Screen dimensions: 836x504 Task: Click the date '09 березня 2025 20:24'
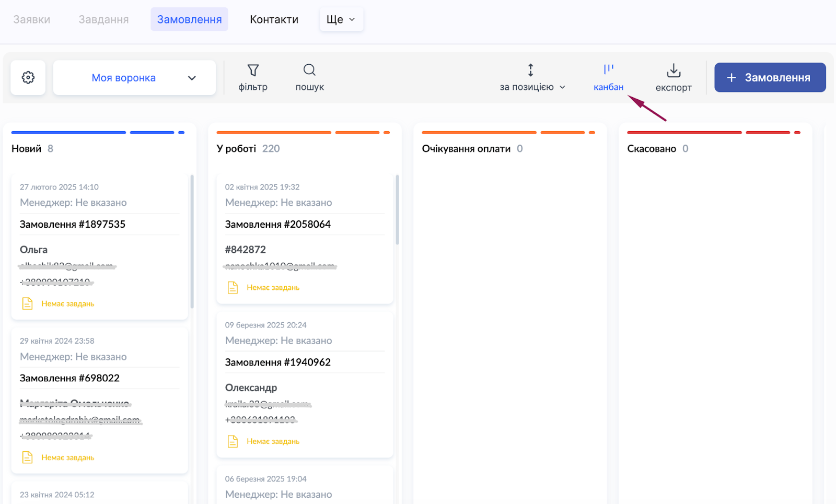(x=266, y=325)
